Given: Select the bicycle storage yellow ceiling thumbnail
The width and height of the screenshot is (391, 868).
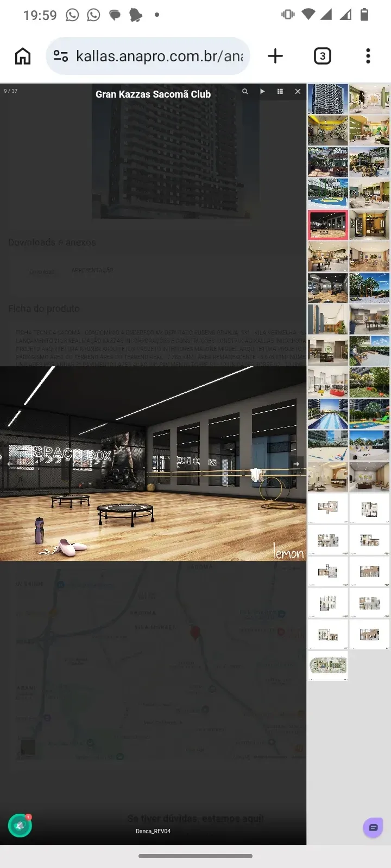Looking at the screenshot, I should (x=328, y=130).
